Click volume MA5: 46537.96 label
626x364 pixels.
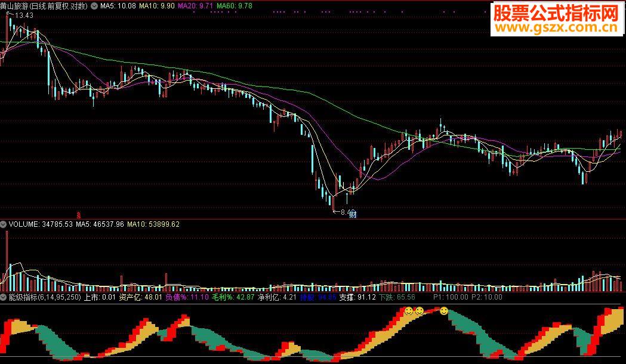(100, 224)
